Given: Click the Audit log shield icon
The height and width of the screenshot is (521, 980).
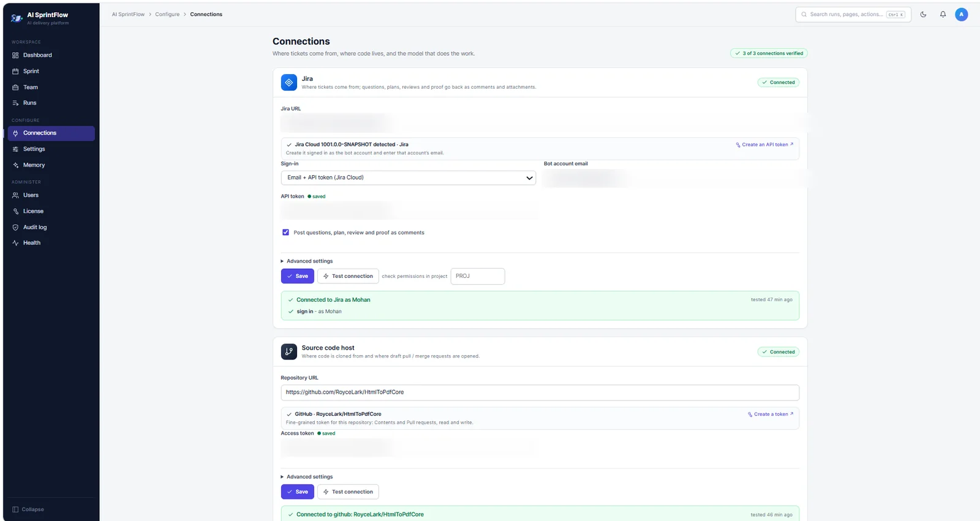Looking at the screenshot, I should tap(15, 227).
